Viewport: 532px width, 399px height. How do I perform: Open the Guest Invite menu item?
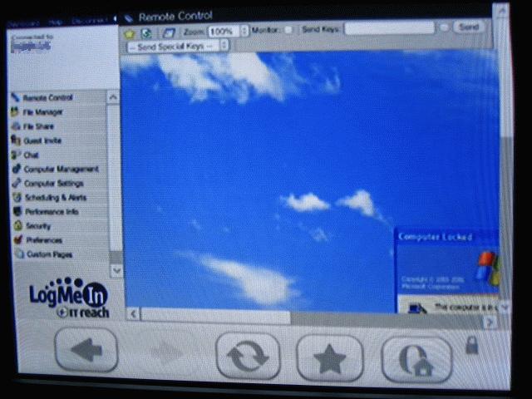42,140
